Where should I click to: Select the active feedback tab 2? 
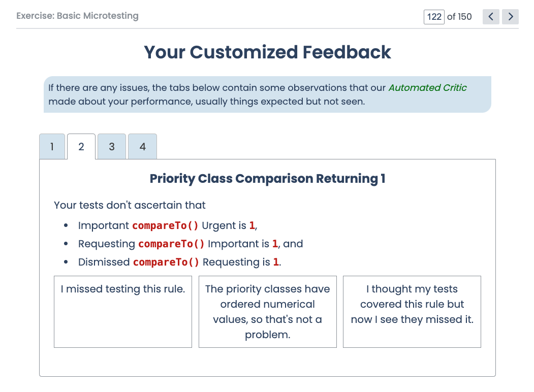click(81, 147)
